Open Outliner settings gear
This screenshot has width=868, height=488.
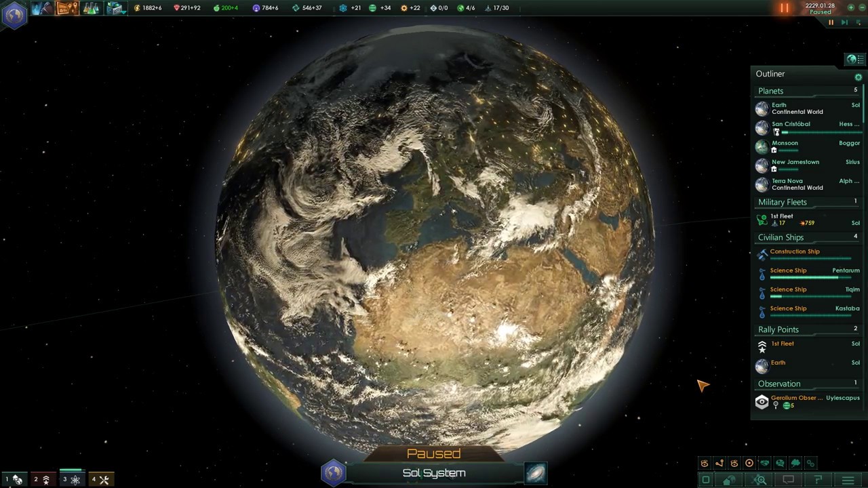[x=859, y=77]
